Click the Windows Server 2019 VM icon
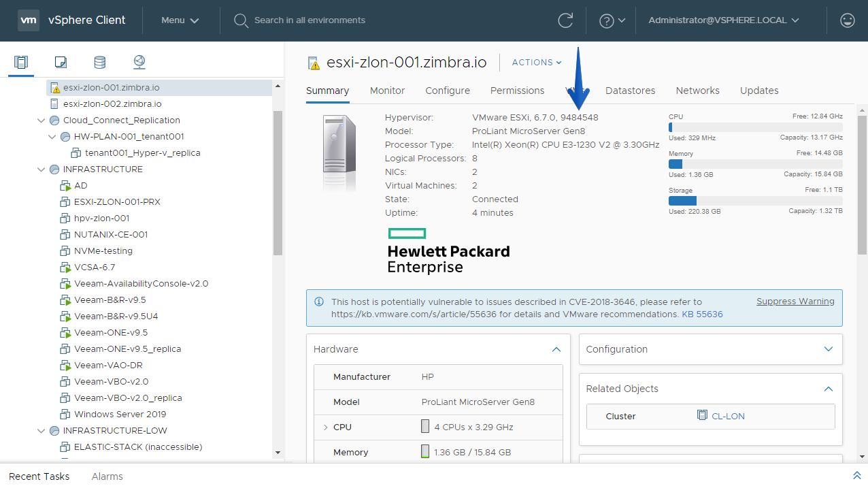This screenshot has height=486, width=868. click(65, 415)
